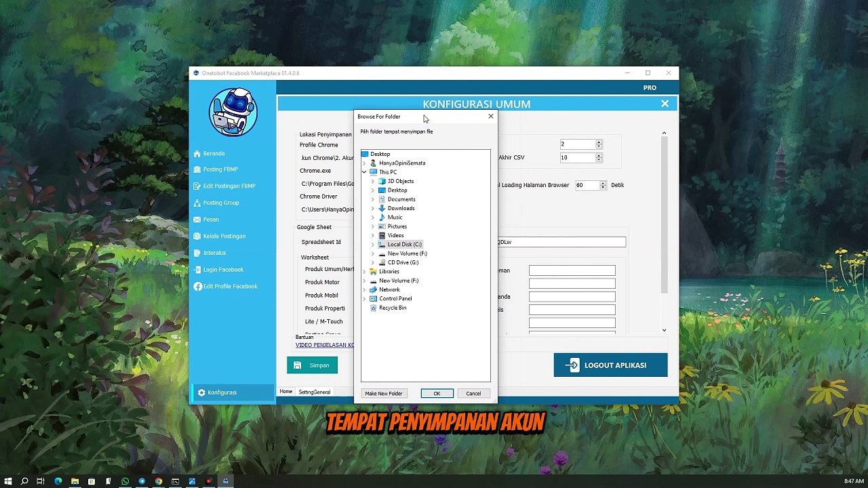
Task: Select the Downloads arrow icon
Action: coord(382,208)
